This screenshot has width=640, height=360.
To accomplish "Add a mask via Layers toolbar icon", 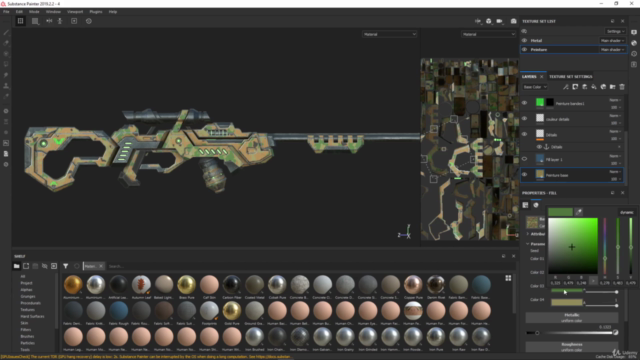I will (575, 87).
